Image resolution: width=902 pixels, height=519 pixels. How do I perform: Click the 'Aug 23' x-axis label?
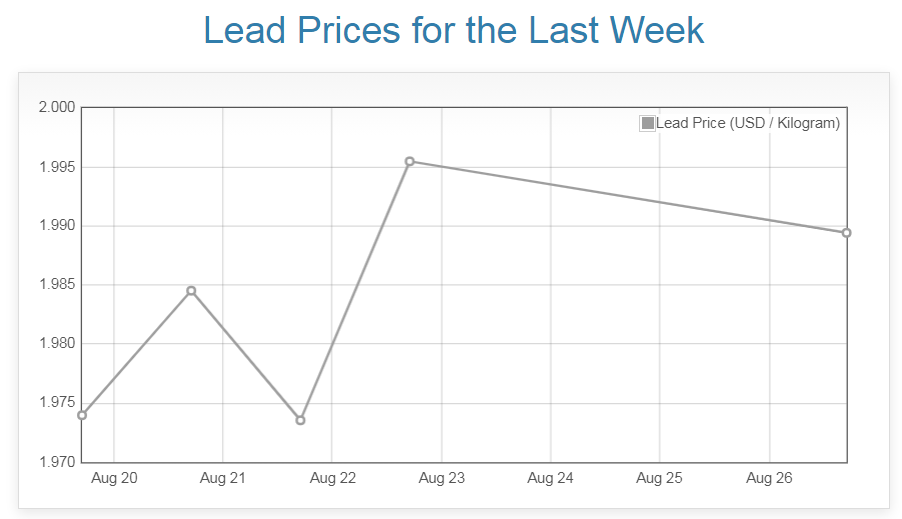coord(441,478)
